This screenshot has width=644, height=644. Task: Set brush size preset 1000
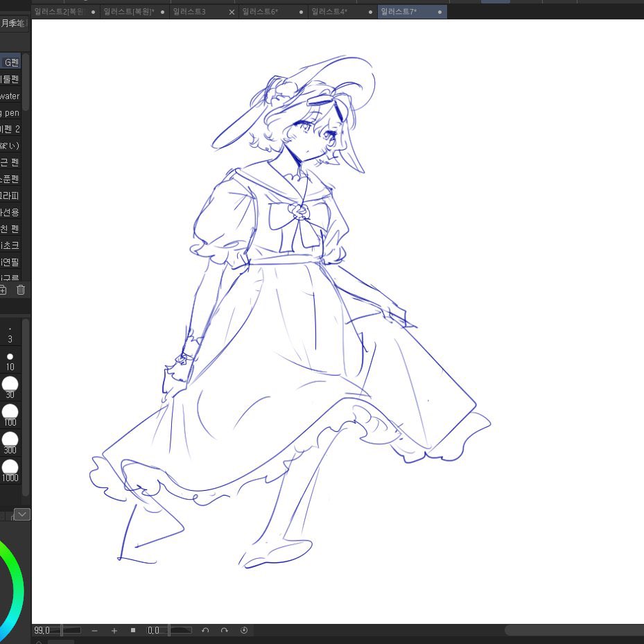tap(10, 470)
